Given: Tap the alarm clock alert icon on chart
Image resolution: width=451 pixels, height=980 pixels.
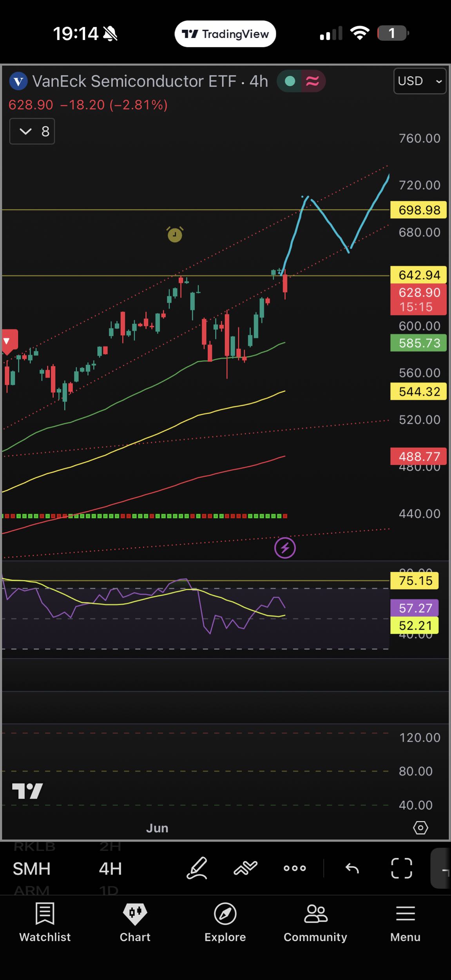Looking at the screenshot, I should point(175,234).
